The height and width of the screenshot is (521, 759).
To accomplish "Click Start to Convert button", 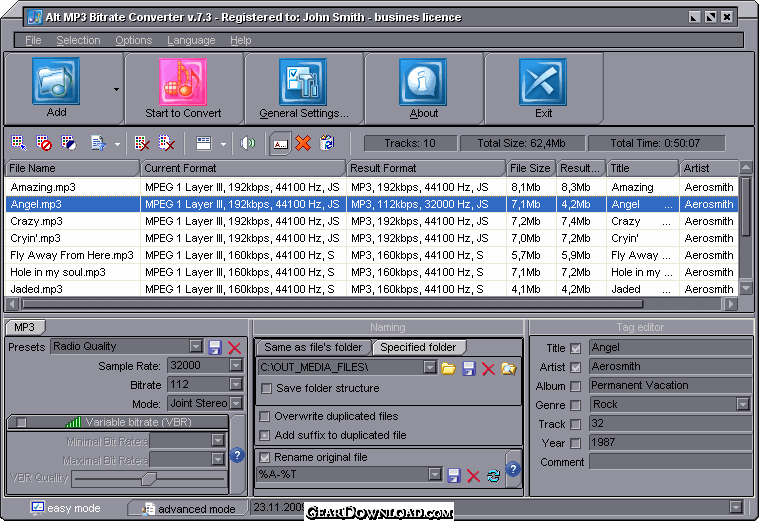I will 183,89.
